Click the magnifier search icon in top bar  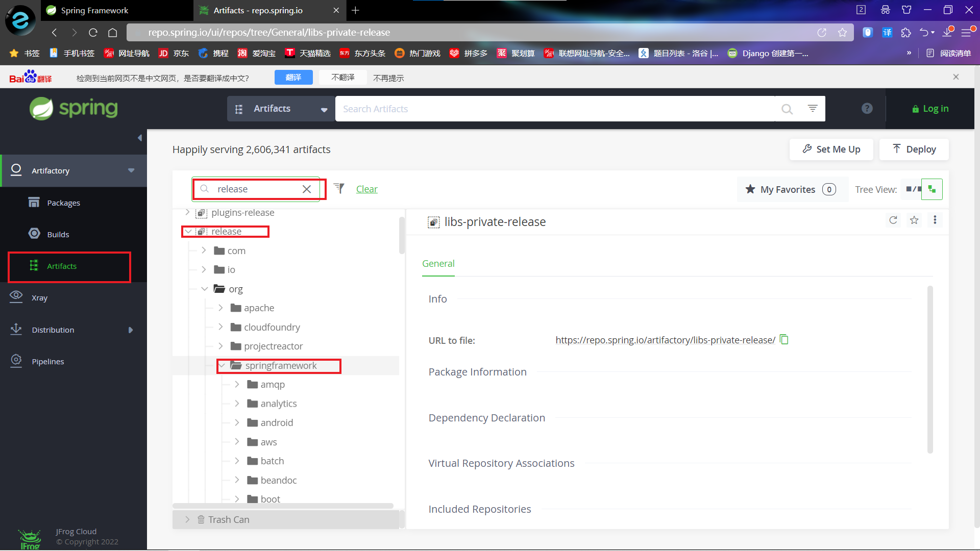[787, 109]
